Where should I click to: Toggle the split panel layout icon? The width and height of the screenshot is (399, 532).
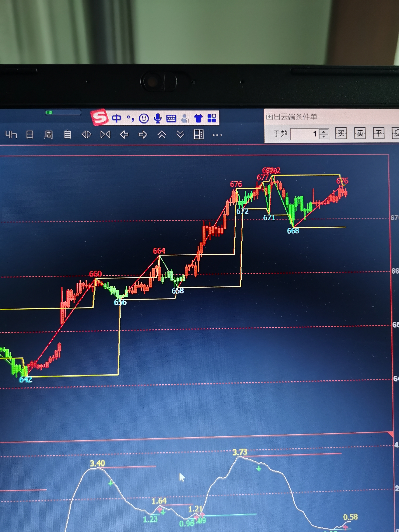click(x=199, y=134)
